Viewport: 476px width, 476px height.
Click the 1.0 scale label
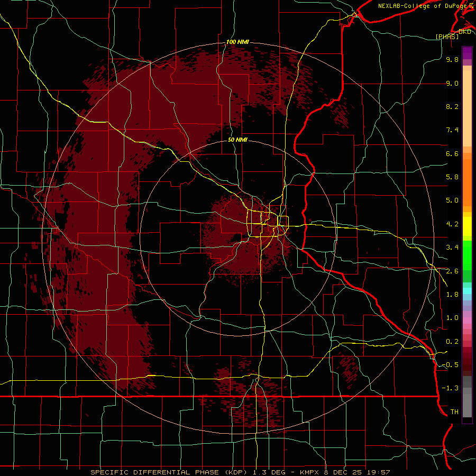(452, 318)
